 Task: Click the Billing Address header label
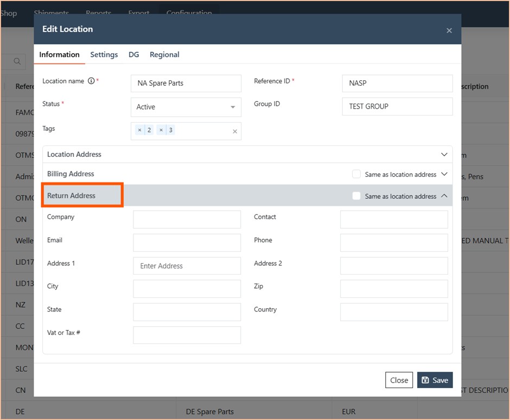(x=71, y=174)
